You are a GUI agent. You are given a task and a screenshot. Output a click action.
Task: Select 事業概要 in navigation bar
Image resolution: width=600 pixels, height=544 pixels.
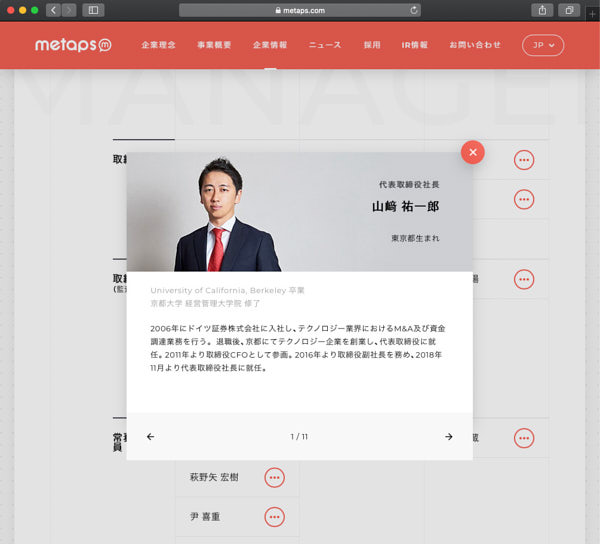click(213, 45)
